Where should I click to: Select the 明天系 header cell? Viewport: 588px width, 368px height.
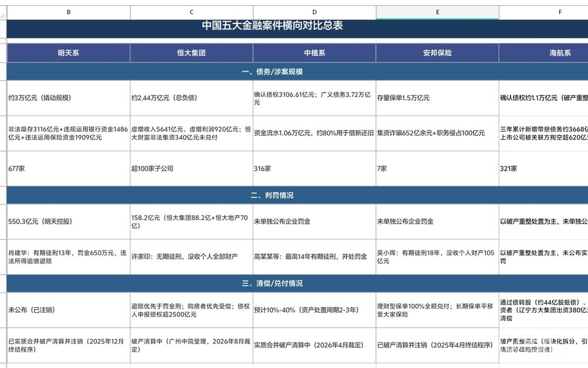tap(69, 53)
